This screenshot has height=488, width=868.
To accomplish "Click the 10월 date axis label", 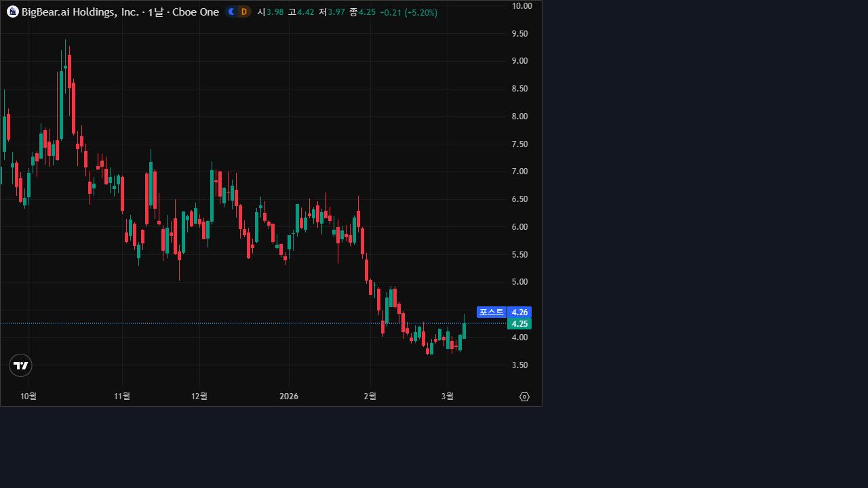I will [28, 396].
